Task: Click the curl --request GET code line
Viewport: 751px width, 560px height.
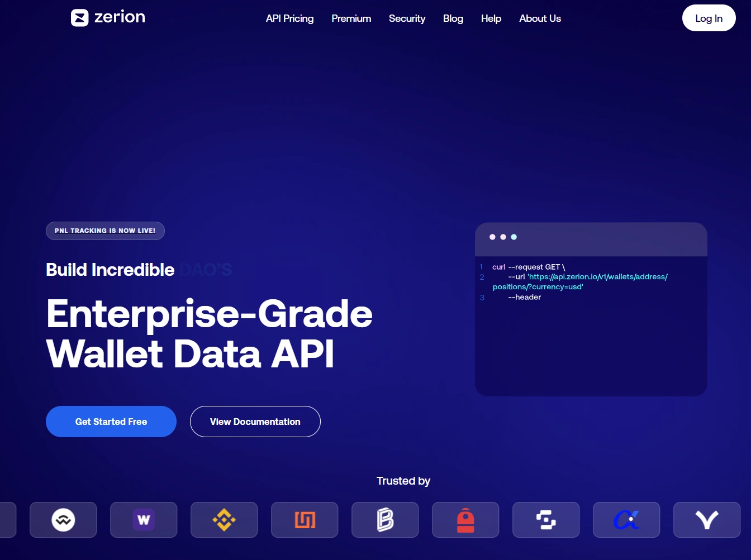Action: pyautogui.click(x=529, y=267)
